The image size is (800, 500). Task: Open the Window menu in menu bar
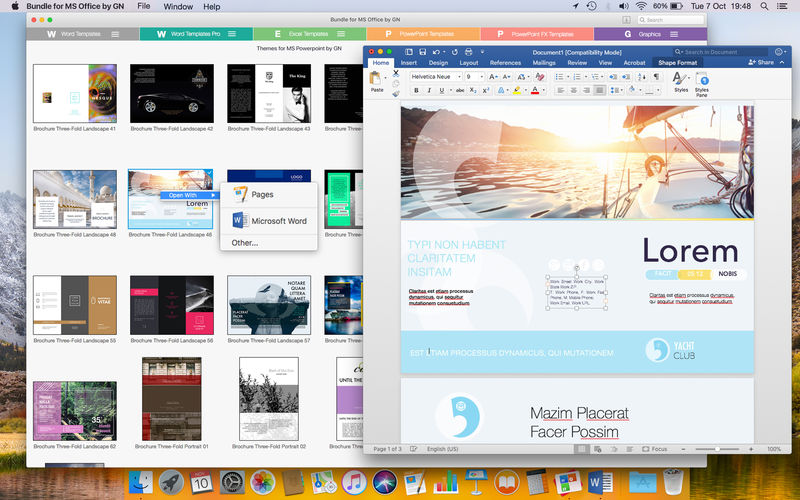click(x=178, y=7)
